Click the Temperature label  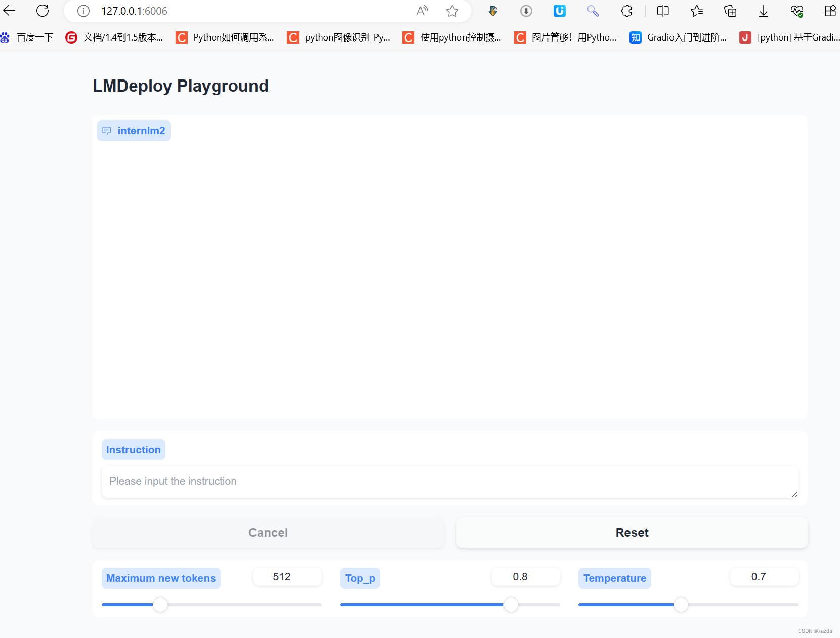click(x=615, y=578)
